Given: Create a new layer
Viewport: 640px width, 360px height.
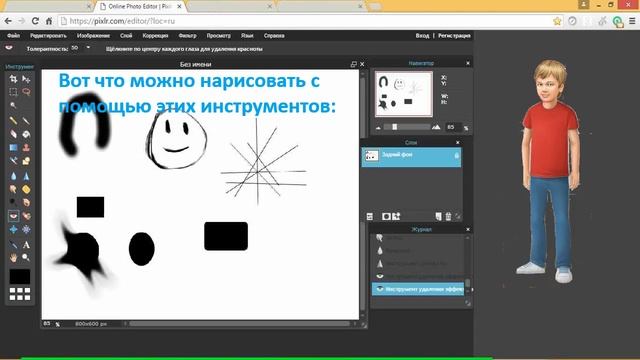Looking at the screenshot, I should 438,217.
